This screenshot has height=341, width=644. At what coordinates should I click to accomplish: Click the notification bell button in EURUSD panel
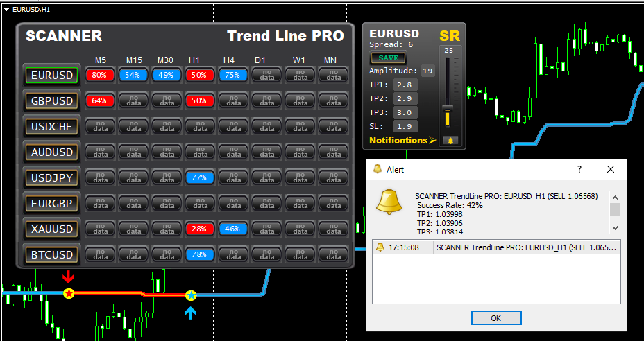(450, 141)
